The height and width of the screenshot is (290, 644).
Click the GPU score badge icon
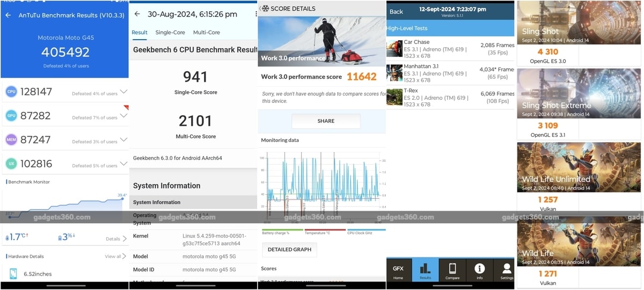click(11, 116)
